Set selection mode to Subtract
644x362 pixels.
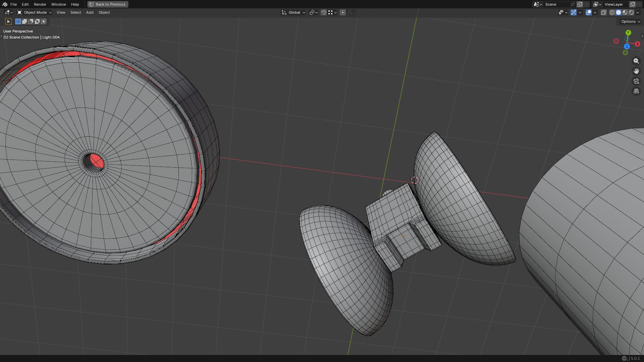[31, 21]
